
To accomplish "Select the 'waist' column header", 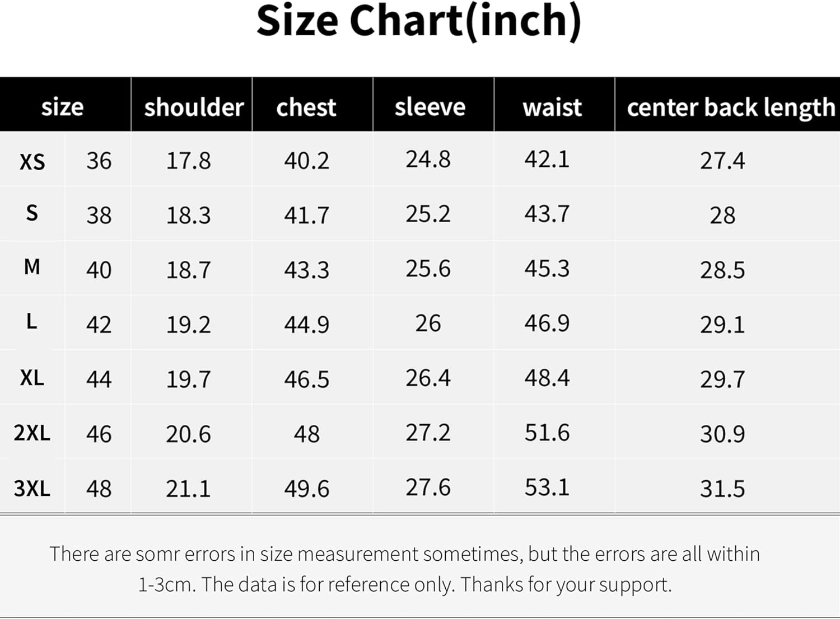I will pos(553,107).
